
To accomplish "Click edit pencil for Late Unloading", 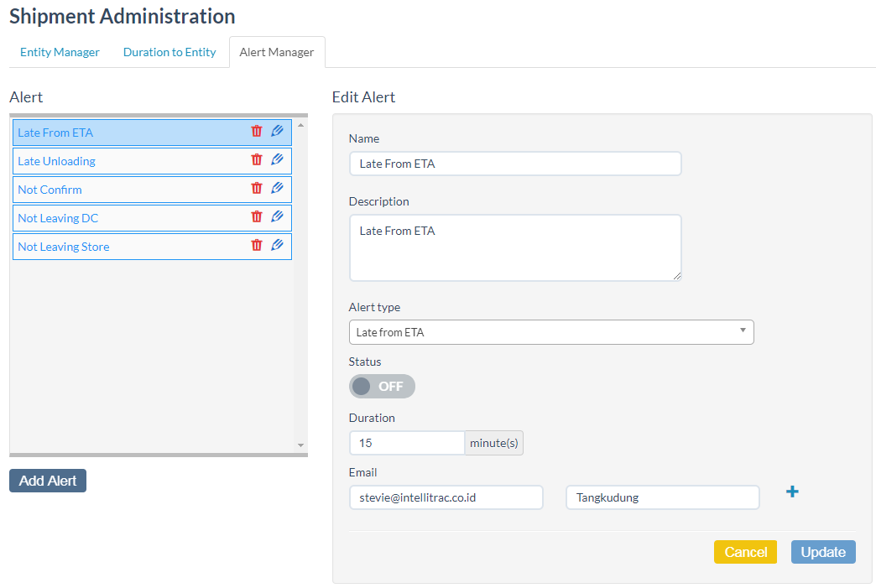I will coord(277,160).
